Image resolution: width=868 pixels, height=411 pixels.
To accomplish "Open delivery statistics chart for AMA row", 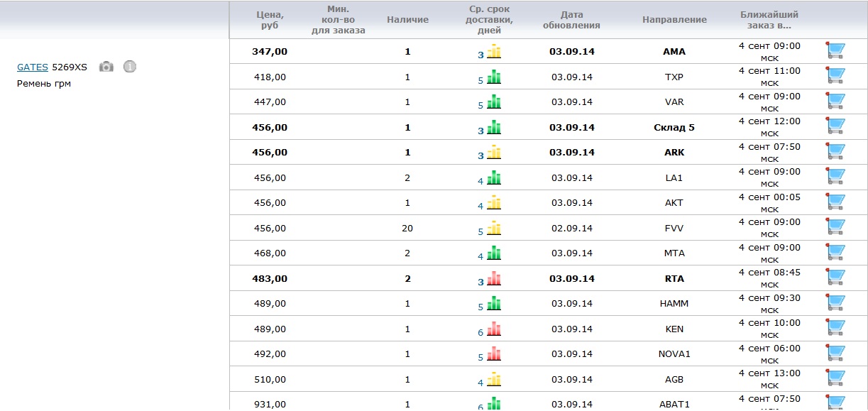I will (494, 52).
